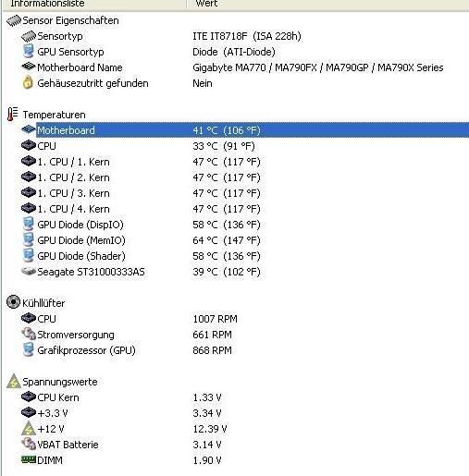Select the Seagate ST31000333AS label
The width and height of the screenshot is (469, 476).
pyautogui.click(x=91, y=272)
